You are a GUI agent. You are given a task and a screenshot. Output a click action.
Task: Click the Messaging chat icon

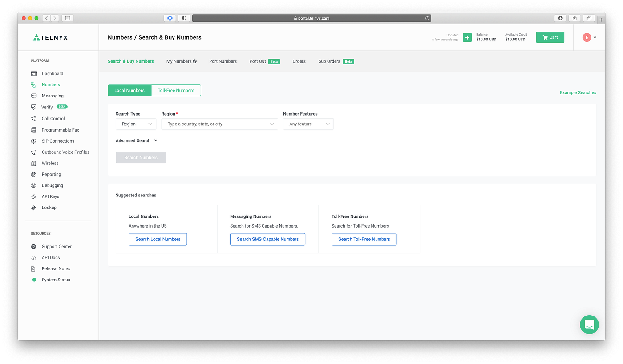click(x=34, y=96)
